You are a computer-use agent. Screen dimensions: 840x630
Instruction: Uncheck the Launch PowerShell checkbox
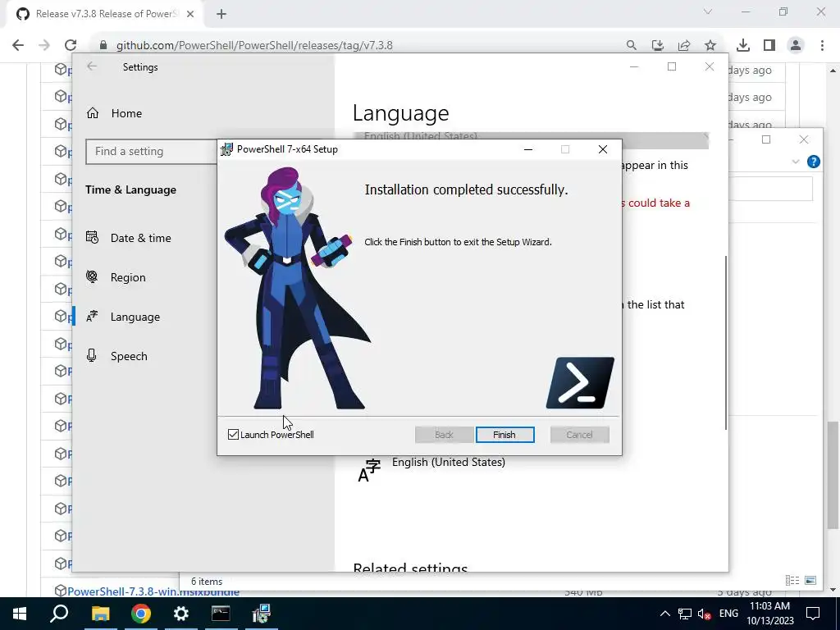coord(233,435)
